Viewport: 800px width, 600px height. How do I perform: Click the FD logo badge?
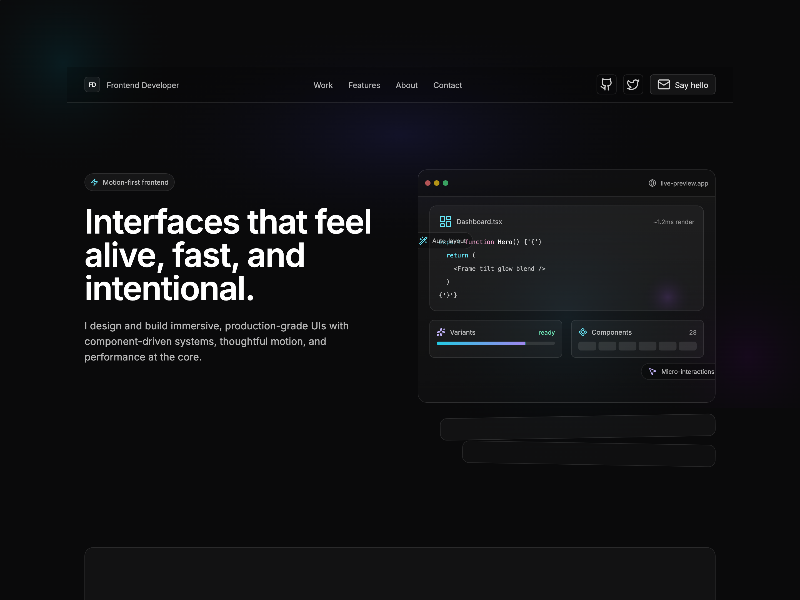pos(91,85)
